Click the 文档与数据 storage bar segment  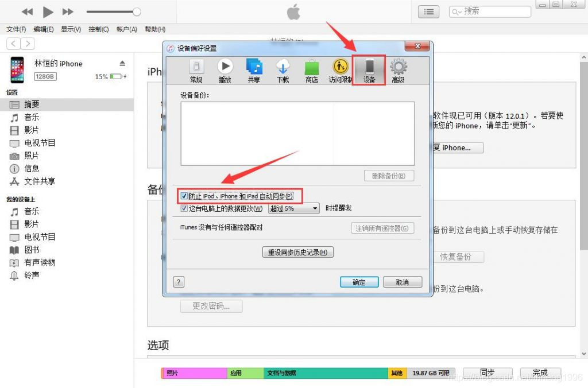(326, 373)
